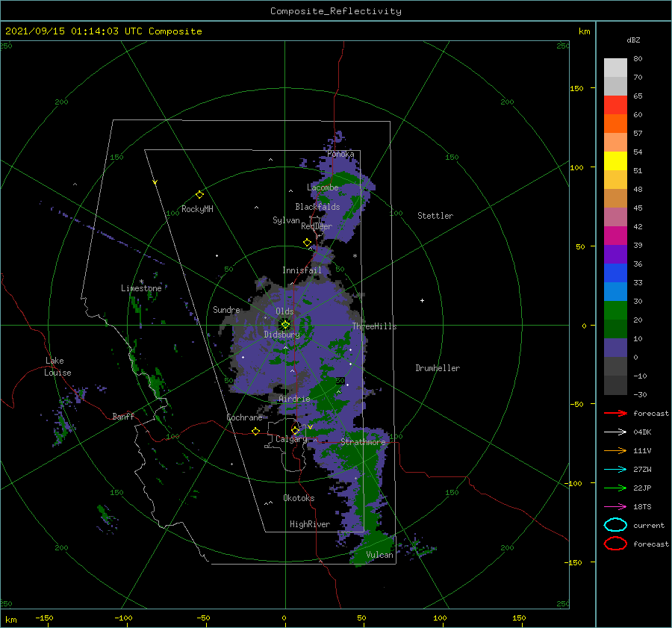The width and height of the screenshot is (672, 628).
Task: Click the Strathmore label
Action: pyautogui.click(x=363, y=442)
